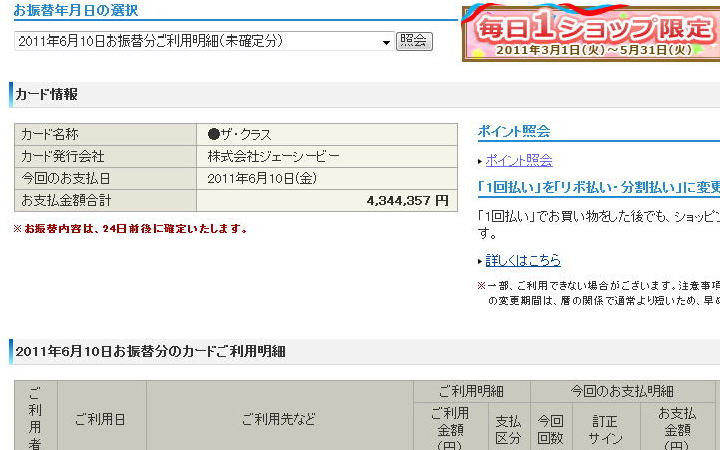Click the black dot icon before ザ・クラス
This screenshot has width=720, height=450.
tap(213, 135)
